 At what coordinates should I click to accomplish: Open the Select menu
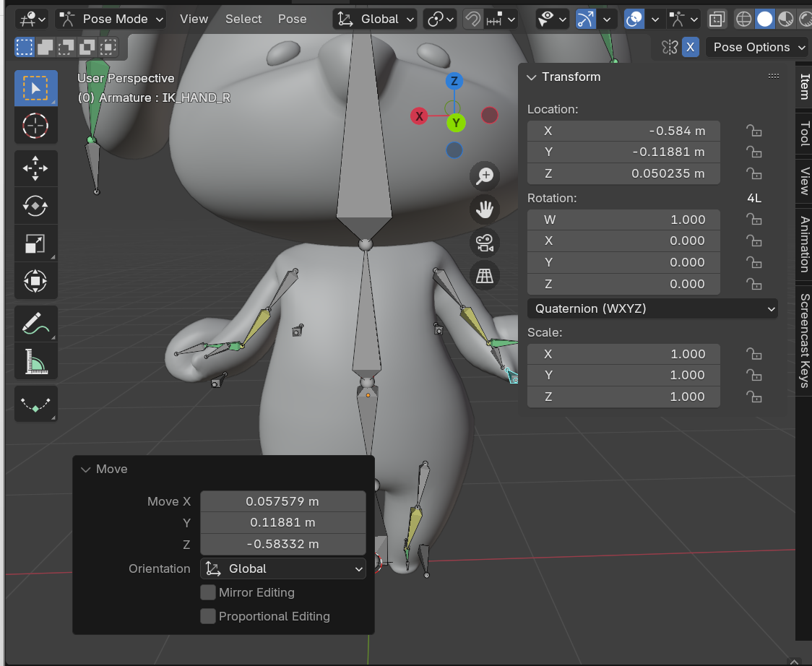tap(243, 20)
